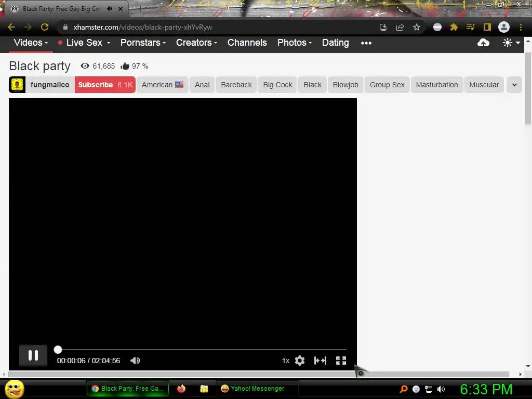This screenshot has width=532, height=399.
Task: Go to the Channels section
Action: click(x=247, y=43)
